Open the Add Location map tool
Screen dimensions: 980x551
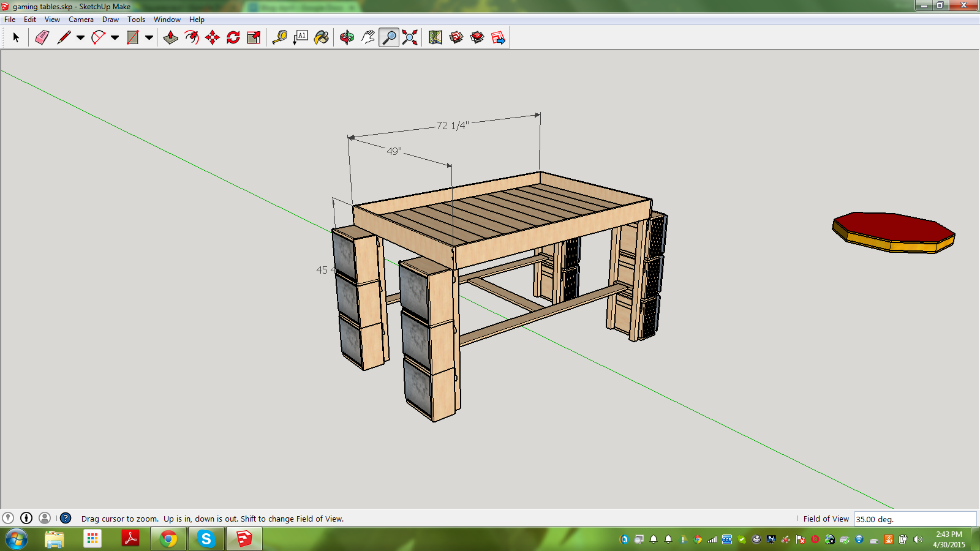[x=435, y=38]
